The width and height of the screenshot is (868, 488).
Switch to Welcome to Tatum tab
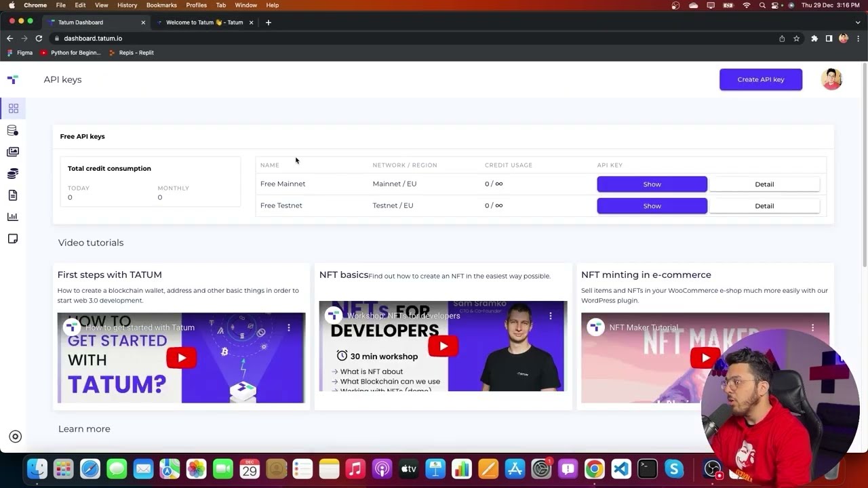tap(204, 22)
